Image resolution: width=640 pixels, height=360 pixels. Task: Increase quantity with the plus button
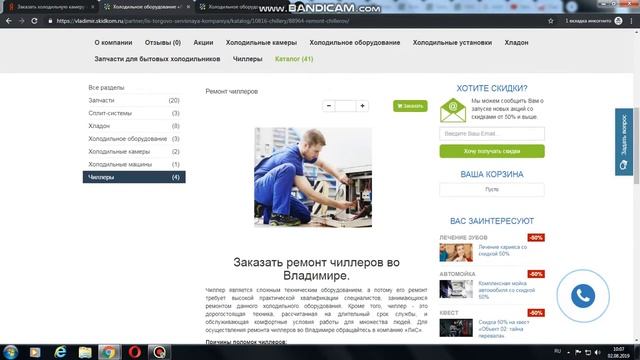[x=362, y=106]
